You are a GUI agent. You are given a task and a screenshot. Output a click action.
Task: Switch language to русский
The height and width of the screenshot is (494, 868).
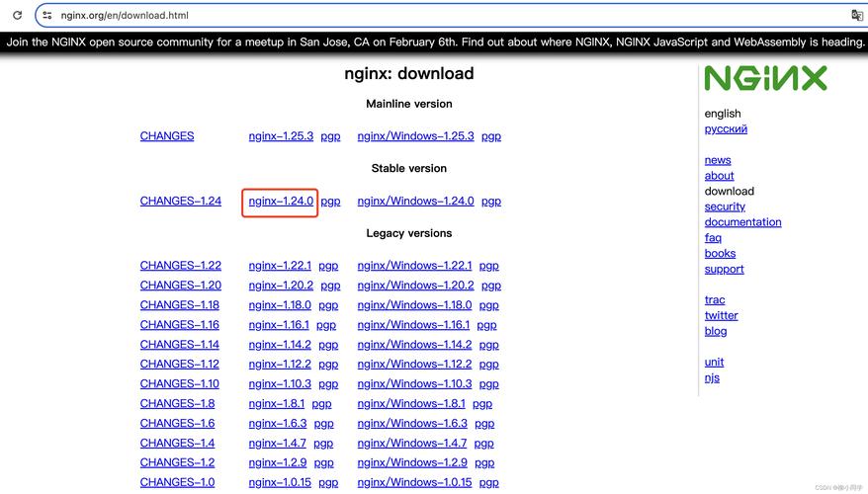point(726,128)
